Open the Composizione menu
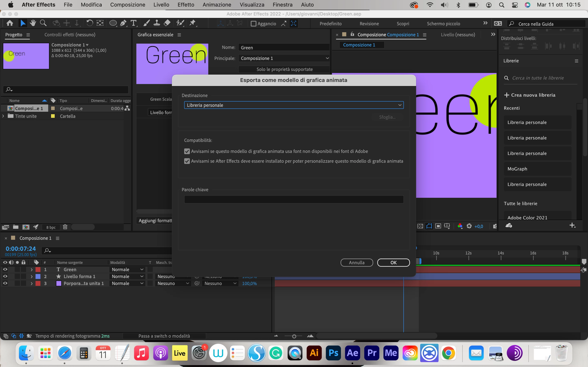 coord(128,5)
